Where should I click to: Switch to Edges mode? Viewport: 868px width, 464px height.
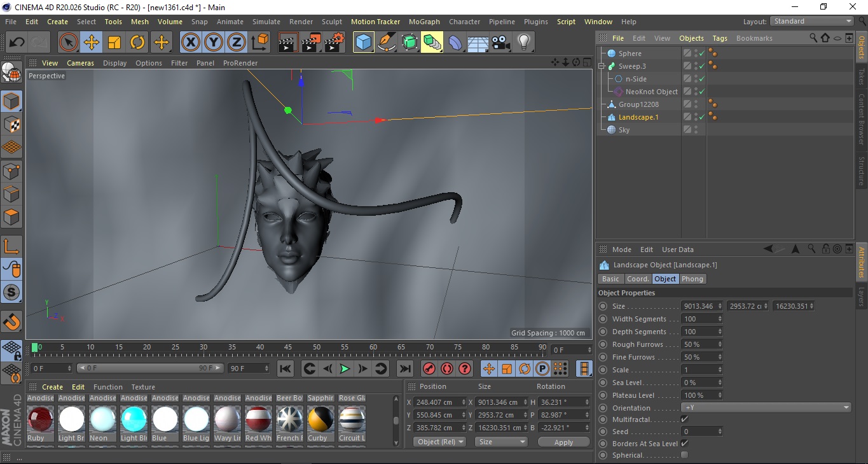(11, 193)
